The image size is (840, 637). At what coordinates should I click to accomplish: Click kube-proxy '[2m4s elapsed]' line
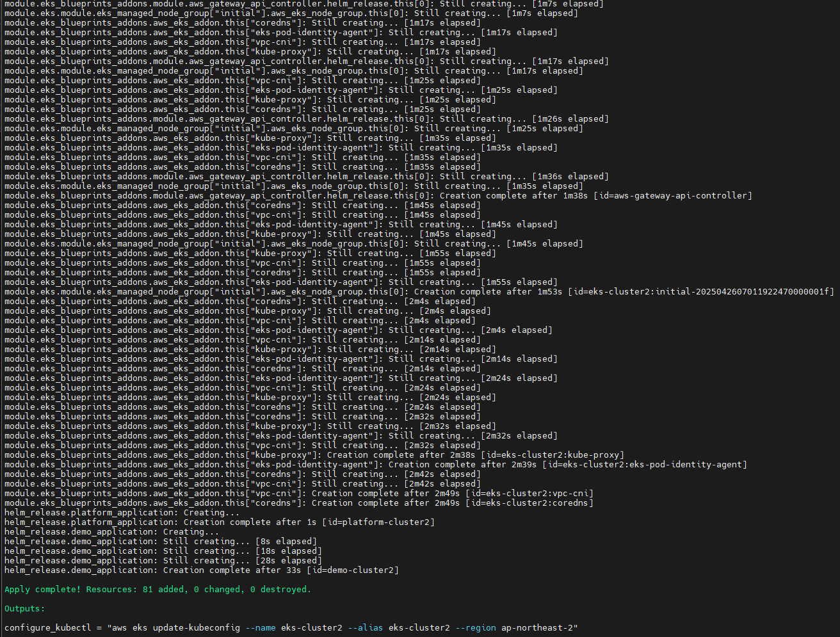coord(248,310)
